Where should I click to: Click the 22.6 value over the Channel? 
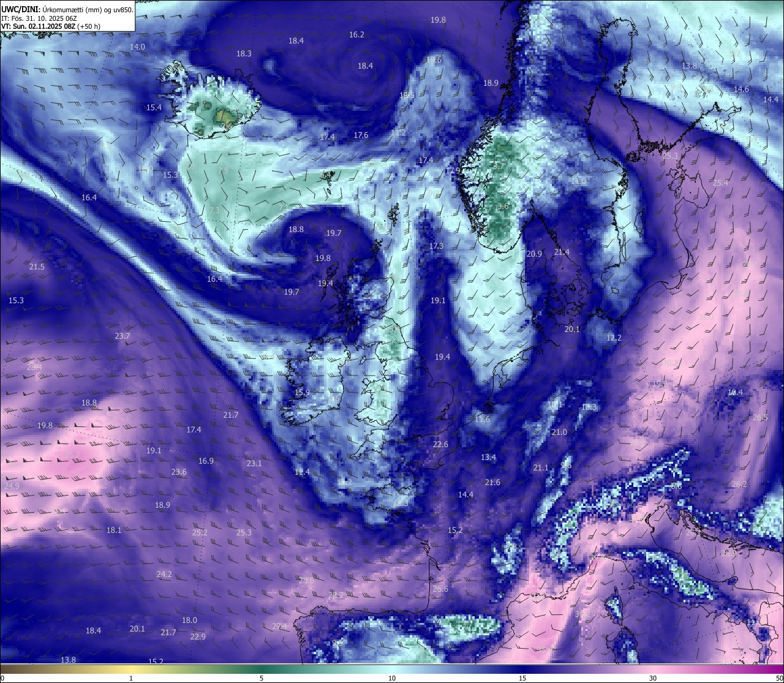440,445
